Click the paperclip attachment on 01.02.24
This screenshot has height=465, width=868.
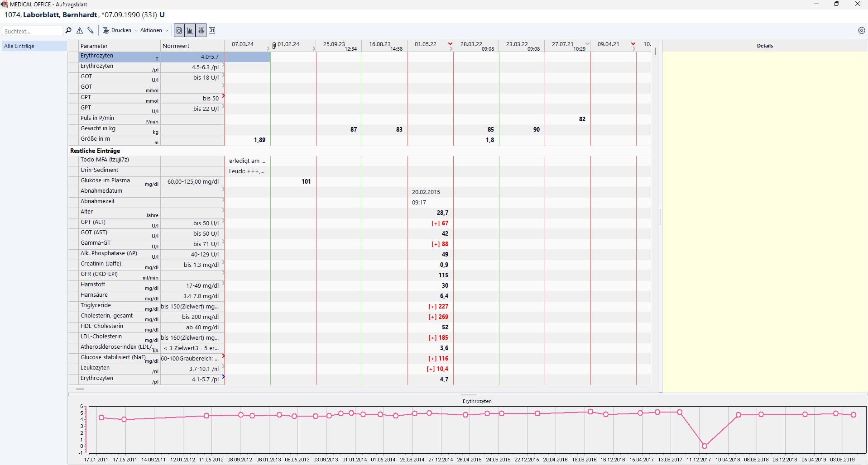(274, 45)
